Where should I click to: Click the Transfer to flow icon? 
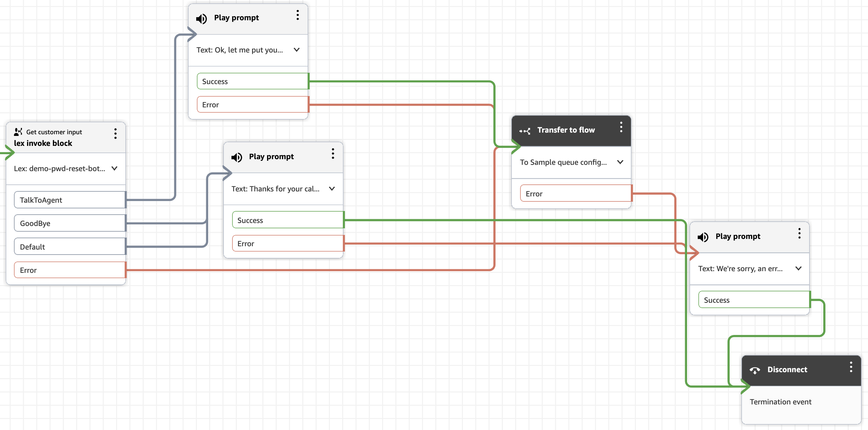(525, 131)
